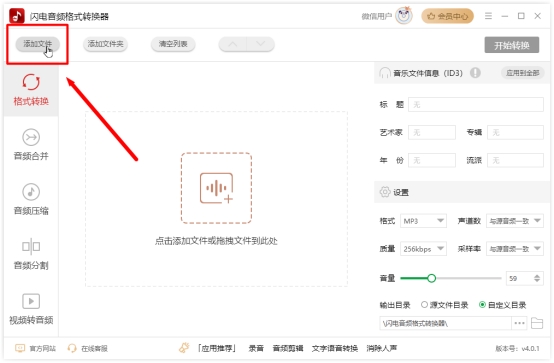The width and height of the screenshot is (554, 363).
Task: Select 自定义目录 radio button
Action: click(482, 305)
